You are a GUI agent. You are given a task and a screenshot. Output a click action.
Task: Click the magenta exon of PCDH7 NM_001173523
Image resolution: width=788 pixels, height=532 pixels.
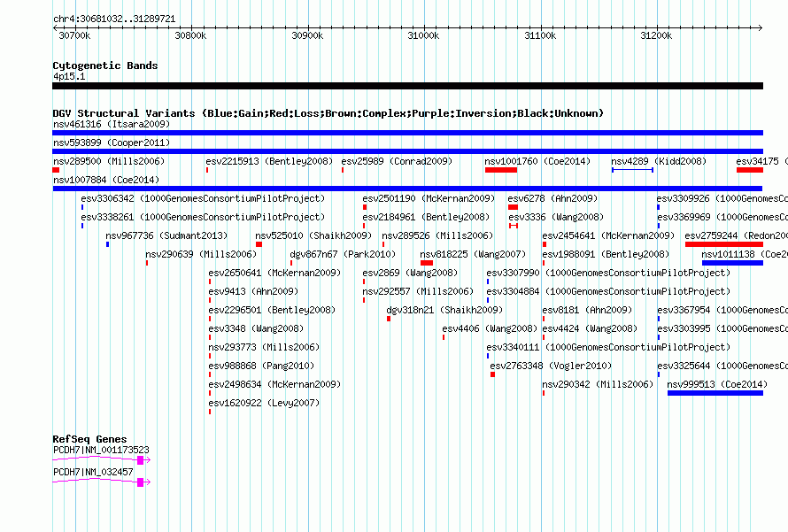141,460
